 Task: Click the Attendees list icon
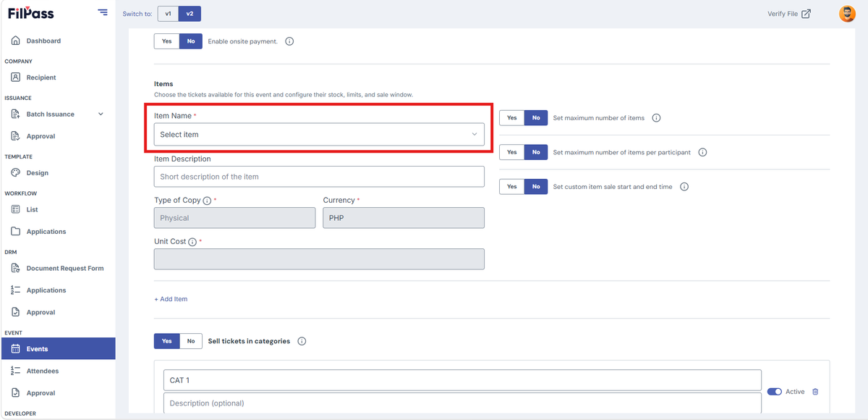tap(16, 371)
